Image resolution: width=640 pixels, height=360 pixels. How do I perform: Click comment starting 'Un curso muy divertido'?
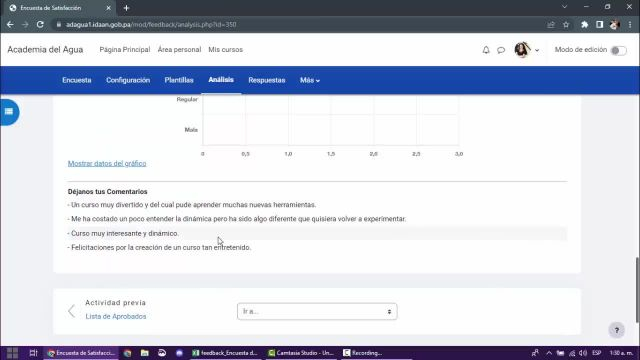point(192,205)
